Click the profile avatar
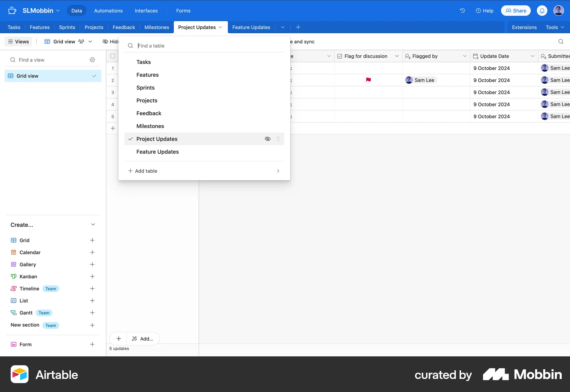The height and width of the screenshot is (392, 570). click(559, 10)
